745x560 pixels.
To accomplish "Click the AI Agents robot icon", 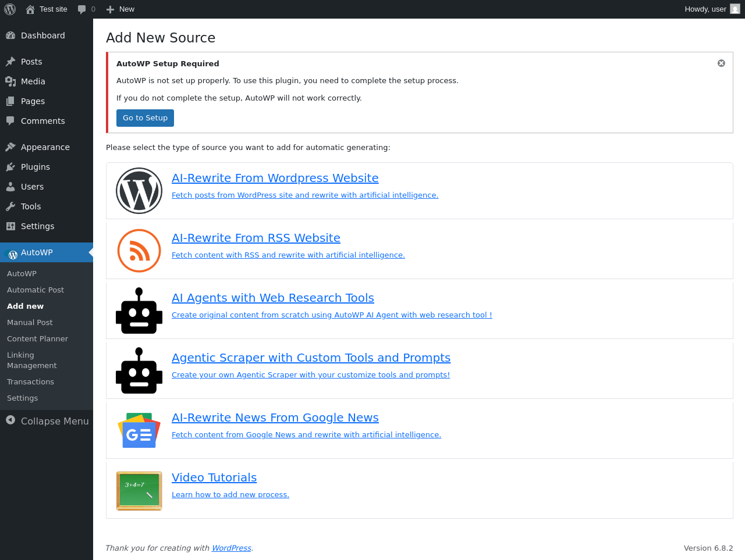I will tap(139, 311).
